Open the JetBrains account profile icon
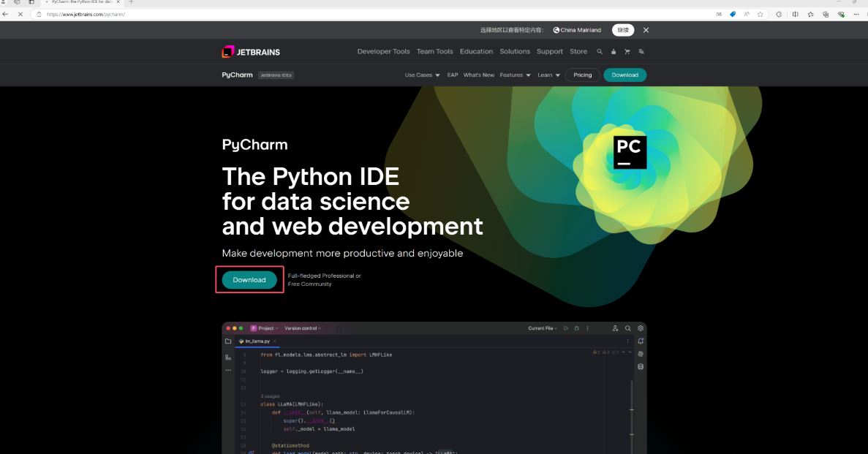 (614, 52)
